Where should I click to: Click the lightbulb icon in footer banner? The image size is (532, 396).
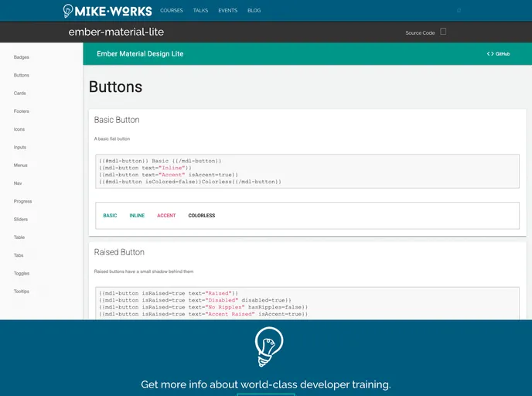point(268,346)
